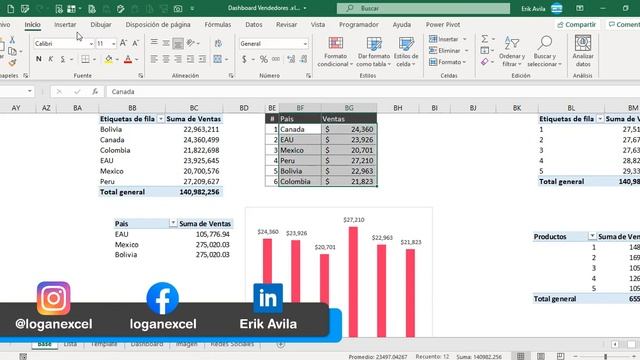Align text to top

154,43
